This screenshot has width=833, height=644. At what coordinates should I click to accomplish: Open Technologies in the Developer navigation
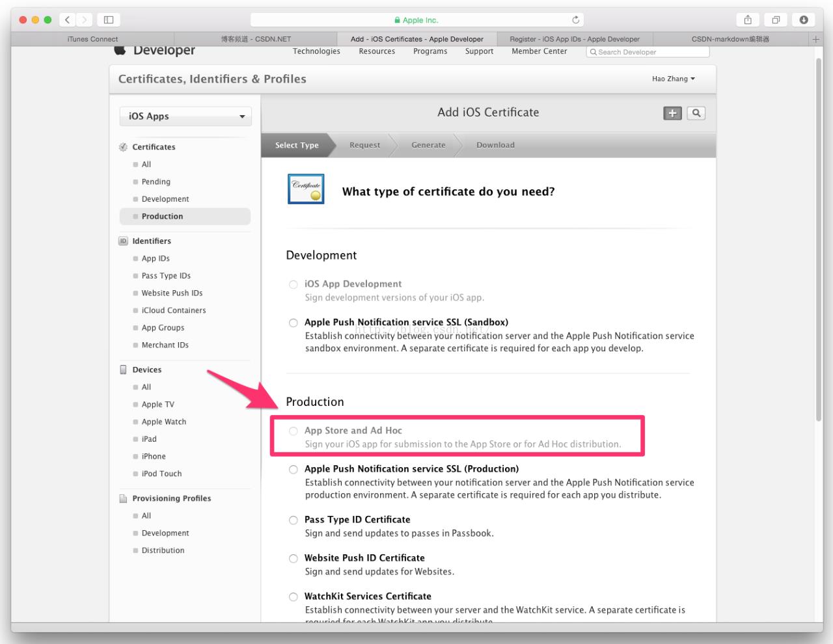(316, 51)
